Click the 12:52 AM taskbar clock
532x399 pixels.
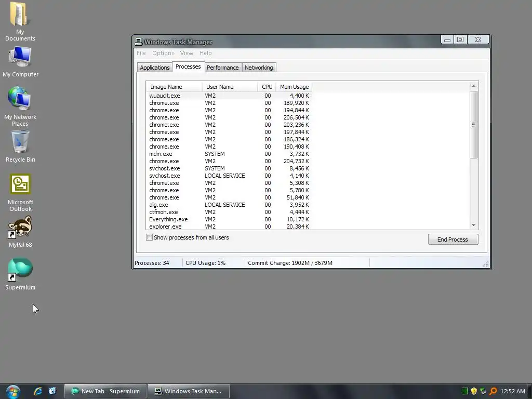point(513,391)
